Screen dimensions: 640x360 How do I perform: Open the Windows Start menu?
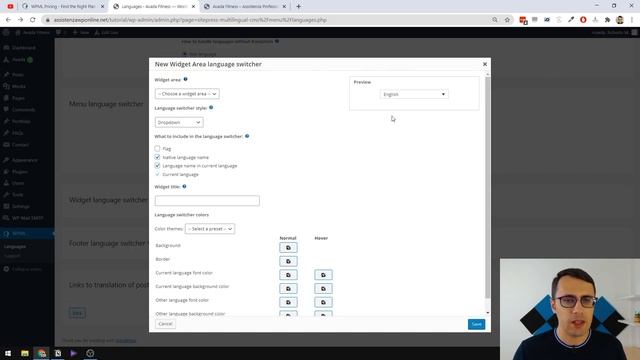8,353
